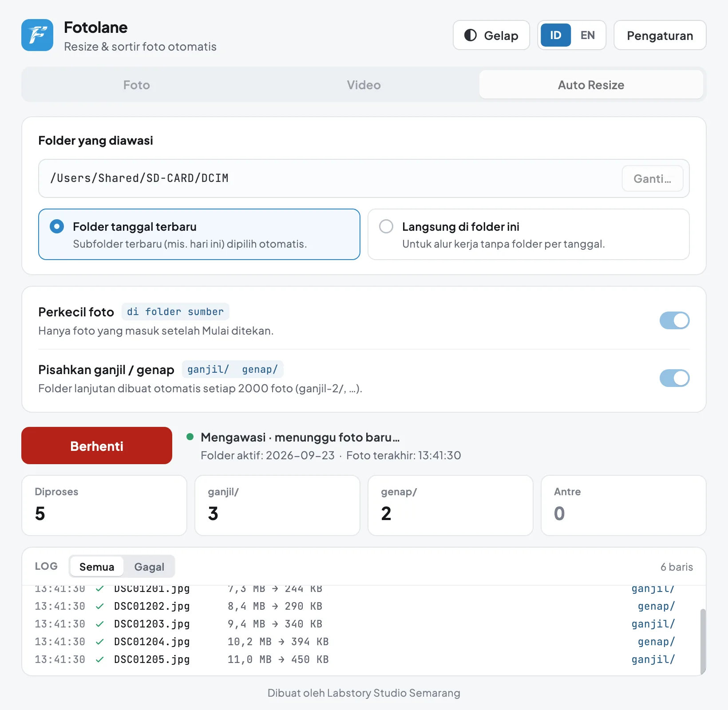Show the Semua log filter

pyautogui.click(x=97, y=567)
